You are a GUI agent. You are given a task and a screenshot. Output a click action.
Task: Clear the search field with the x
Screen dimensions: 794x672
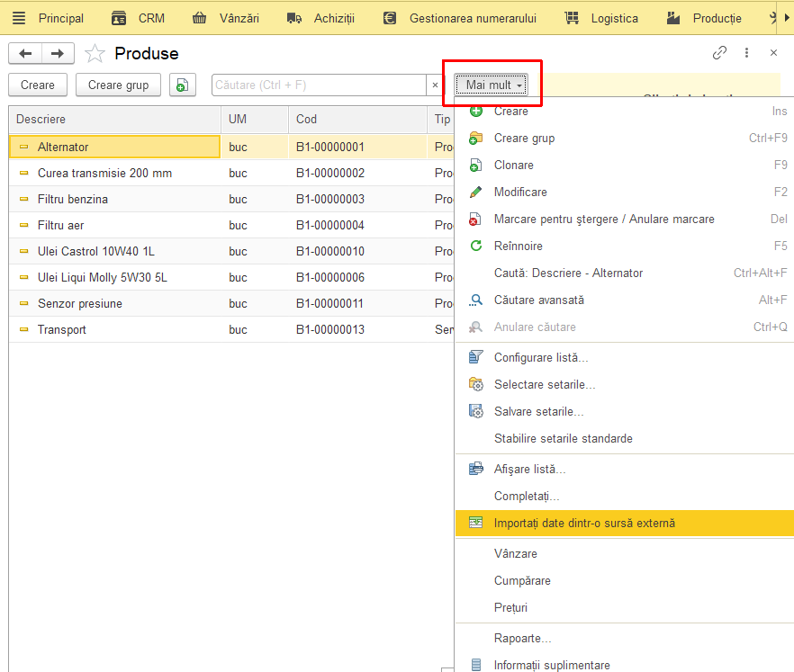(435, 85)
